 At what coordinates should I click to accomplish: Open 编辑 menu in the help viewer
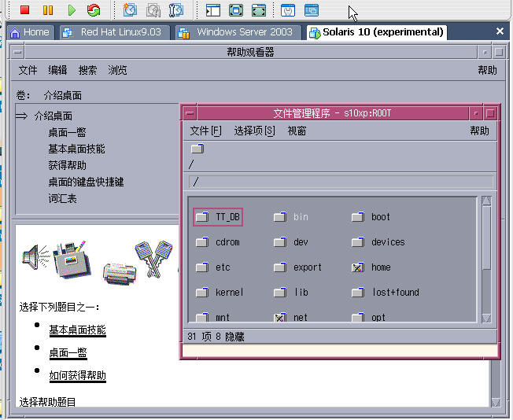pos(57,70)
